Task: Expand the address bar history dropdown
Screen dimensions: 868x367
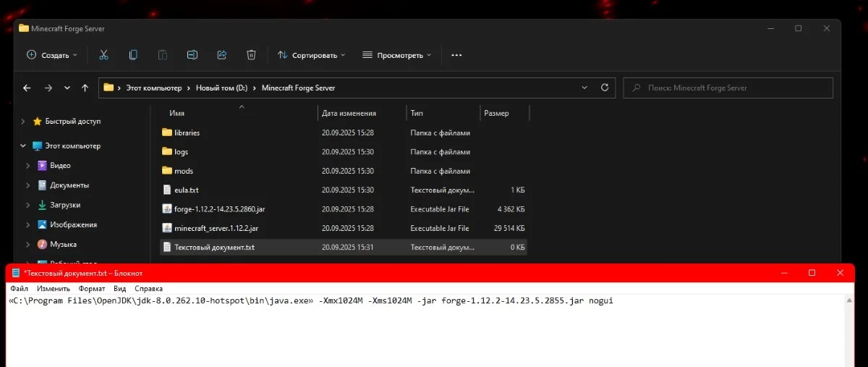Action: 584,88
